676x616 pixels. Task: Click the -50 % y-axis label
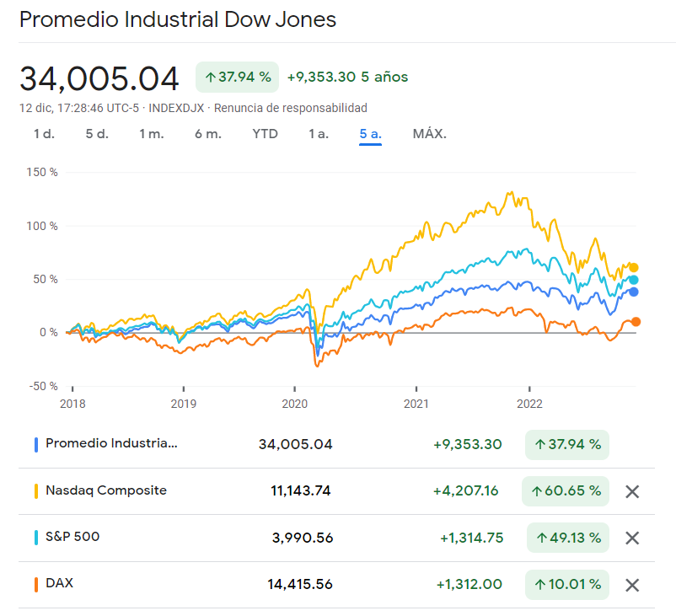click(43, 386)
